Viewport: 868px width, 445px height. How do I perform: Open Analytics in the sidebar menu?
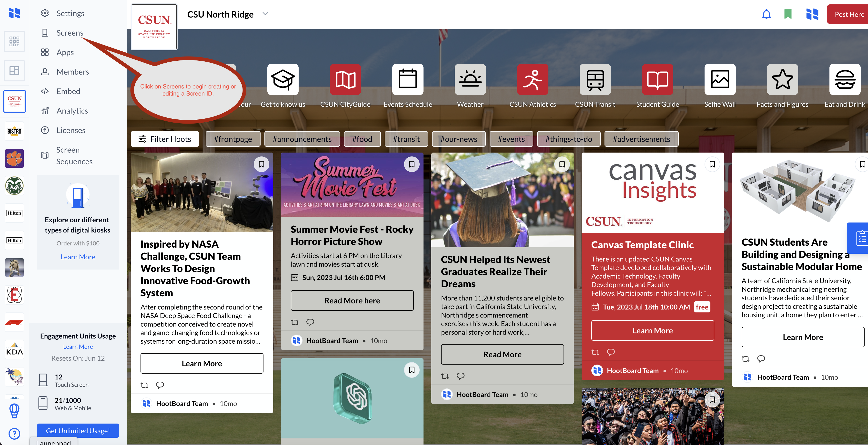(72, 111)
